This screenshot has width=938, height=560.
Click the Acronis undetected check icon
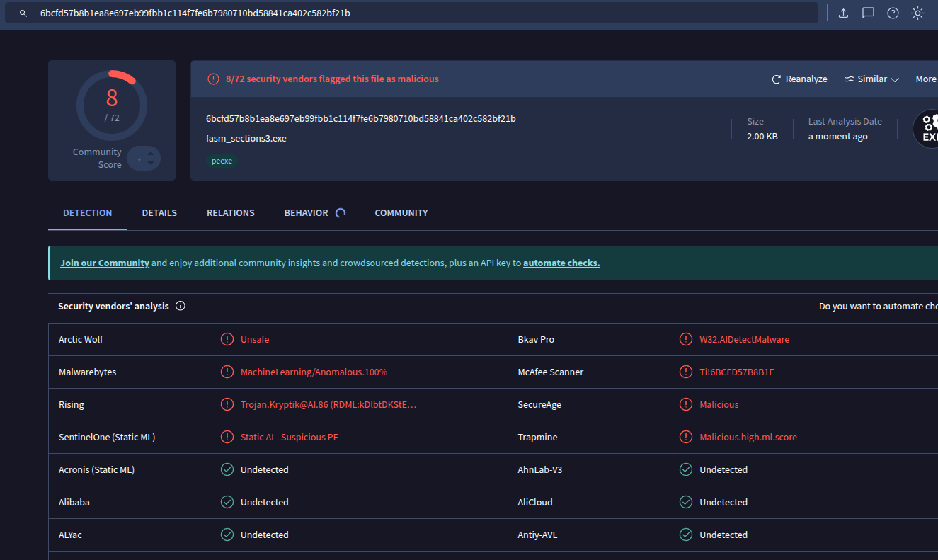227,469
